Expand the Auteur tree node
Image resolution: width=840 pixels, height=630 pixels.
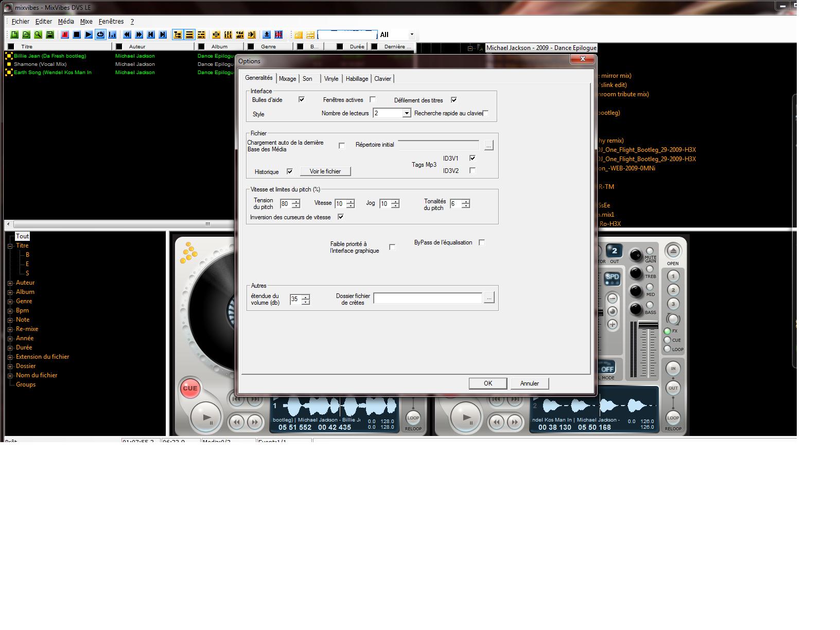tap(10, 283)
